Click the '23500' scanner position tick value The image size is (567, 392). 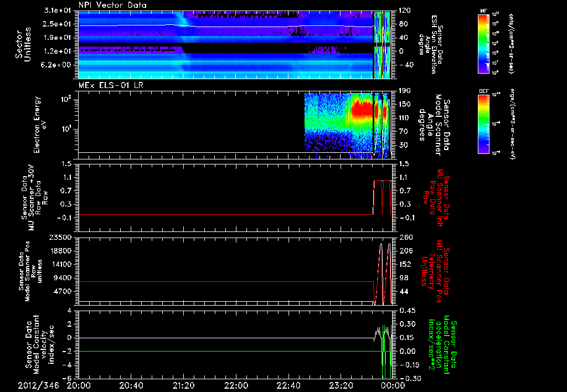pos(60,238)
